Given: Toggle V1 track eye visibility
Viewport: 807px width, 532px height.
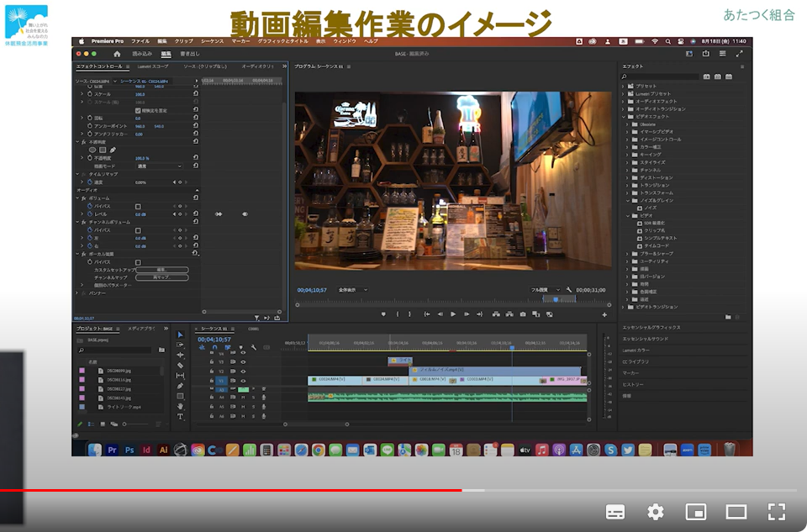Looking at the screenshot, I should (243, 381).
